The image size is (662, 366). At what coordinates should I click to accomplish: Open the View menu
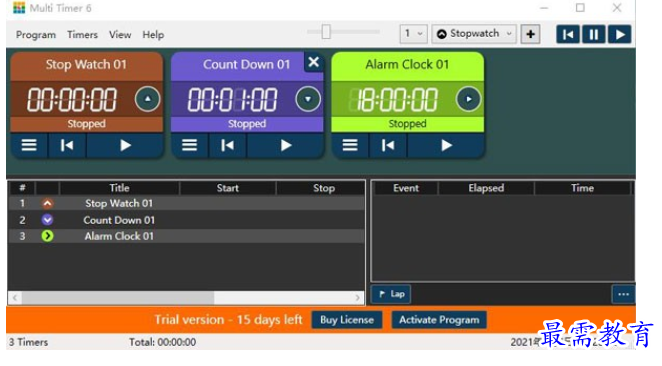120,35
